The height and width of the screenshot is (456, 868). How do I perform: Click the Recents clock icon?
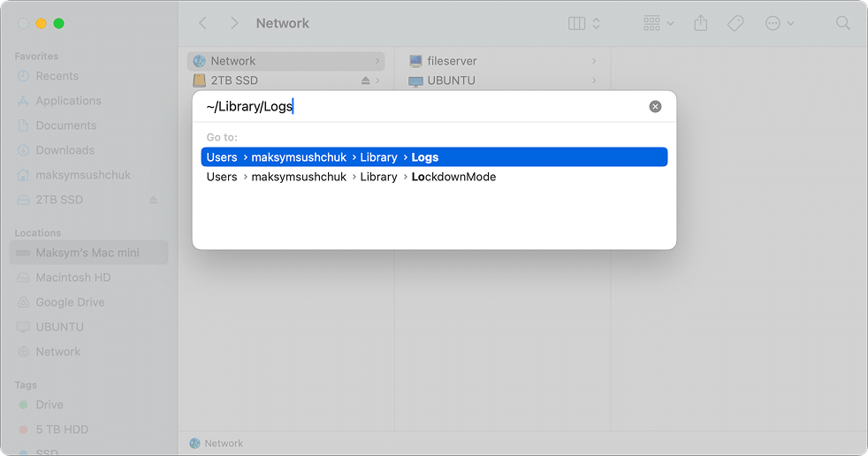click(23, 76)
